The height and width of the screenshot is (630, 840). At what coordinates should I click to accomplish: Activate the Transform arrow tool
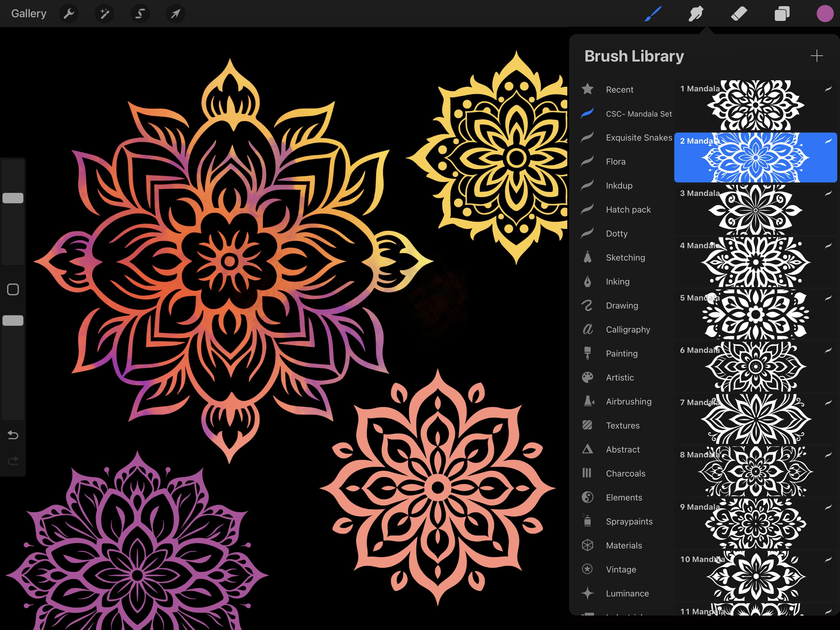[x=176, y=14]
